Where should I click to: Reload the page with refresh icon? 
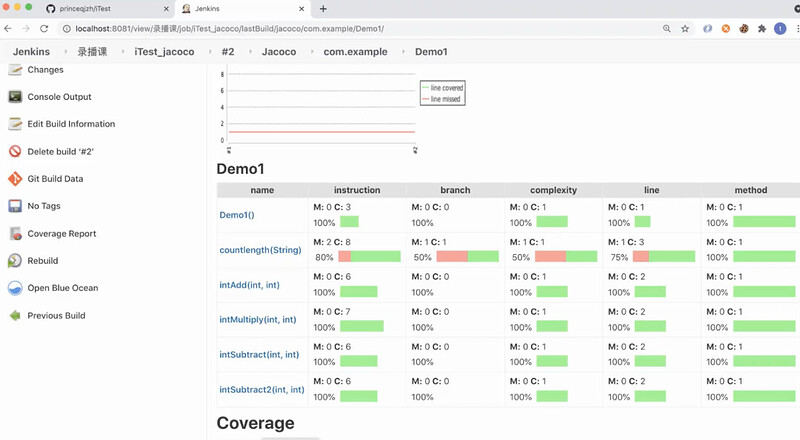point(44,29)
